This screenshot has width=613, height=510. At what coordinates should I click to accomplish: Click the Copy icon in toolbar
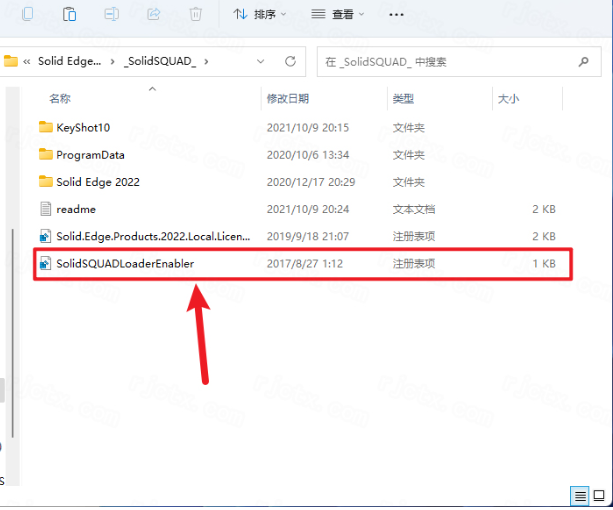point(27,14)
